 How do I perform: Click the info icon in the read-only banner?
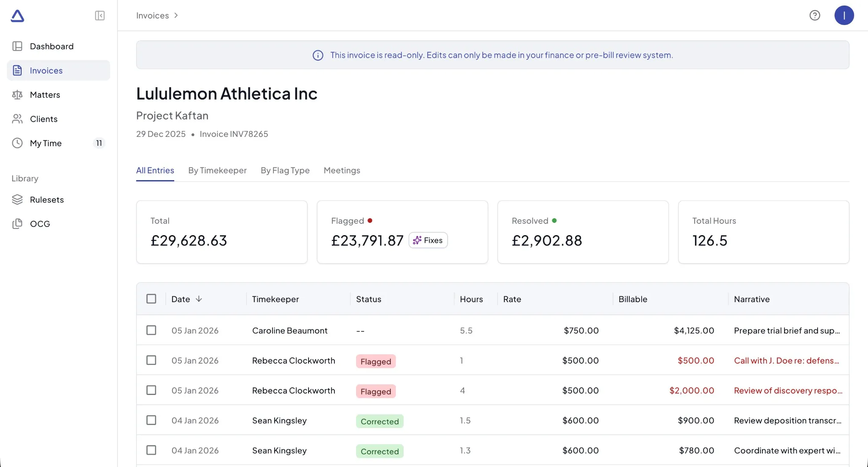click(x=318, y=55)
